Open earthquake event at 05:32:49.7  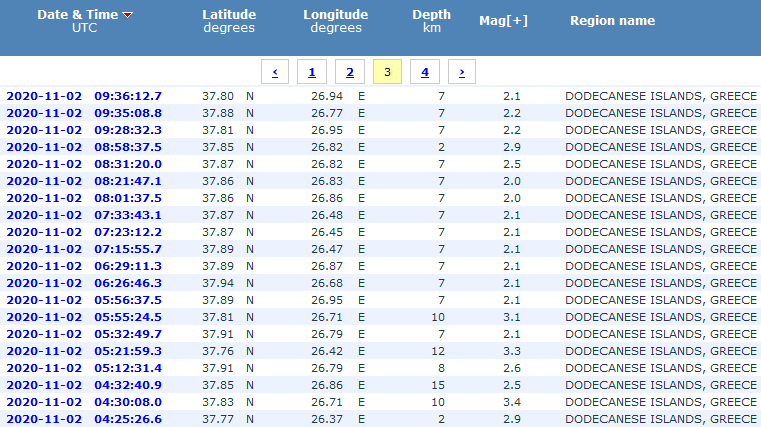[84, 334]
